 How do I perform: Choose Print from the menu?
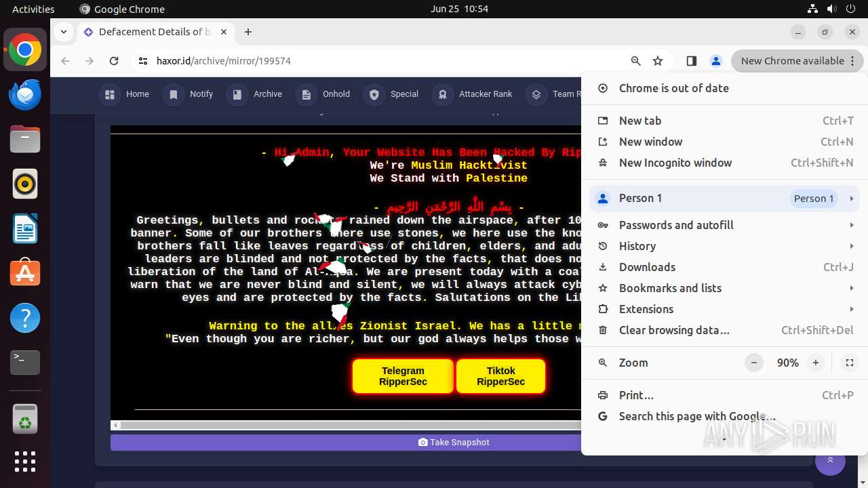(724, 395)
